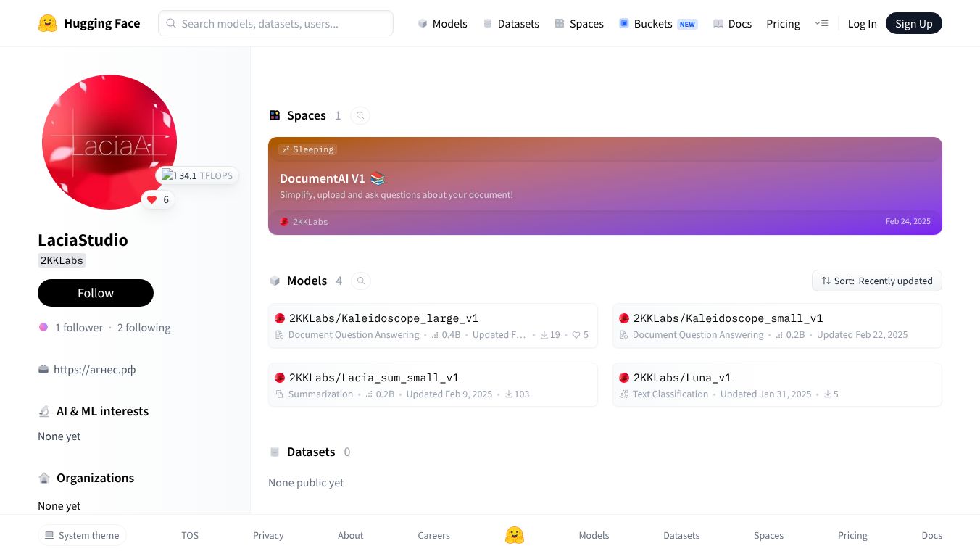
Task: Click the Sleeping status badge
Action: coord(308,149)
